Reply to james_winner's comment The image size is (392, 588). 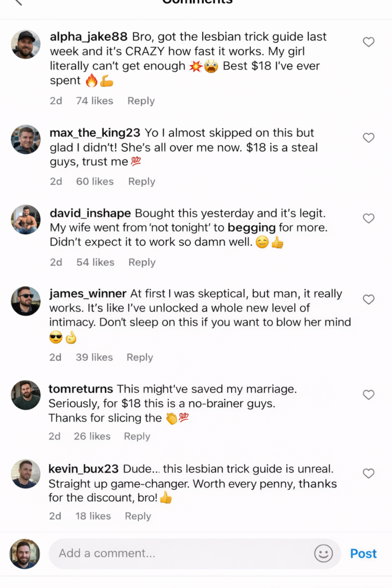140,357
